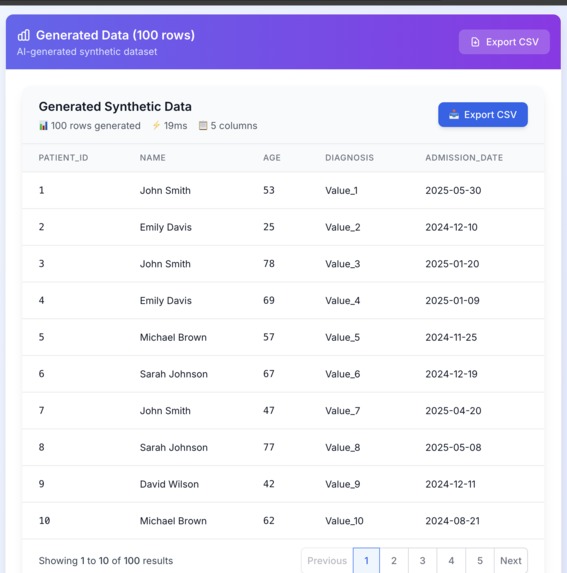Click the admission date 2025-05-08
Viewport: 567px width, 573px height.
point(453,448)
